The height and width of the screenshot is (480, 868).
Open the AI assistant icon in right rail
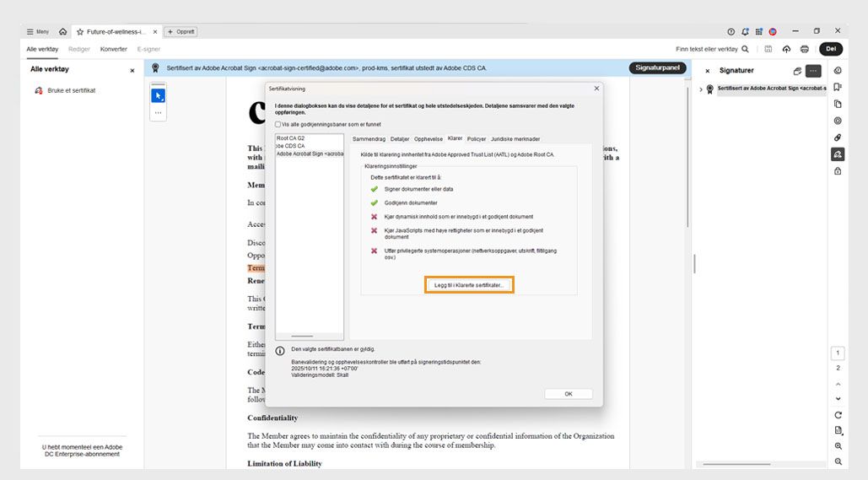(x=838, y=70)
